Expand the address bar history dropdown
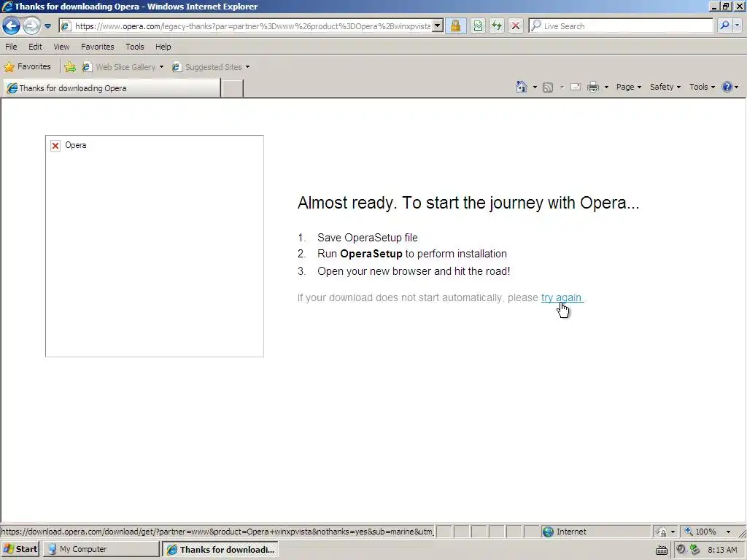747x560 pixels. pyautogui.click(x=438, y=26)
